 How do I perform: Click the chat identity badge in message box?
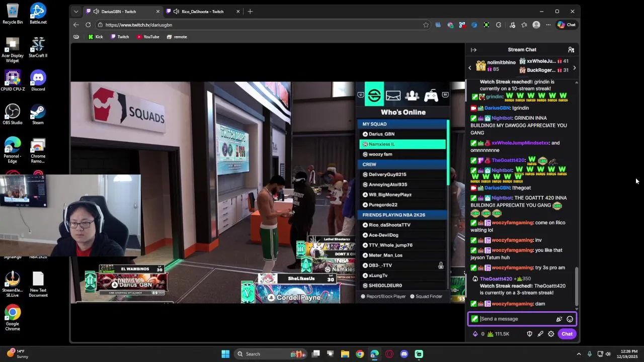(x=474, y=319)
